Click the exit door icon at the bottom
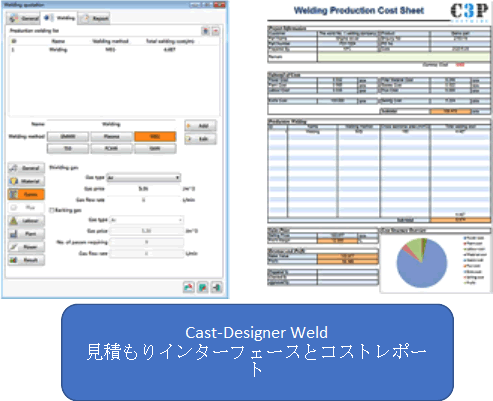This screenshot has height=401, width=493. click(217, 287)
